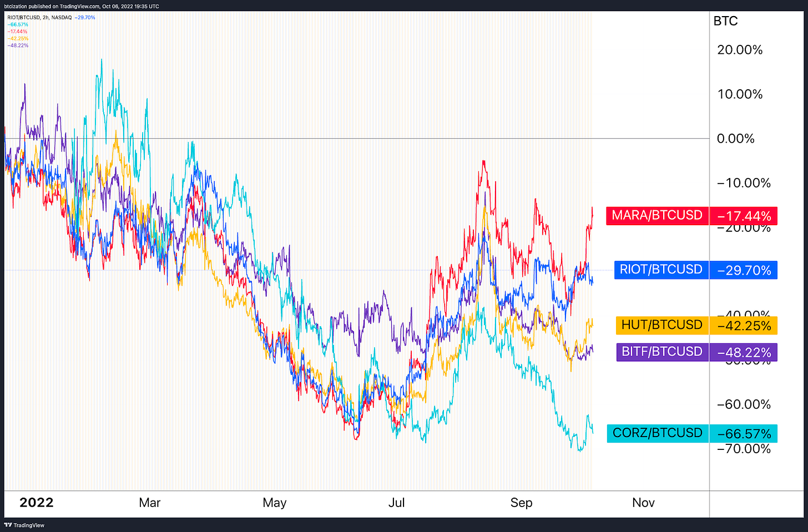Click the −66.57% value in the top-left legend

point(18,24)
